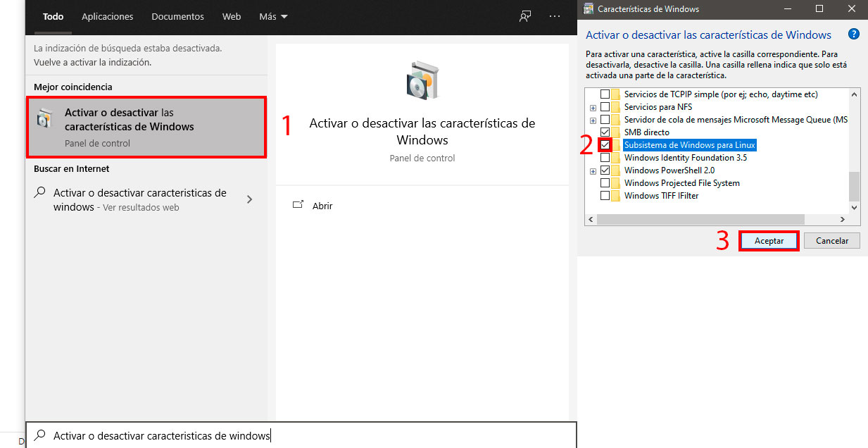The height and width of the screenshot is (448, 868).
Task: Click the search text input field
Action: (x=301, y=435)
